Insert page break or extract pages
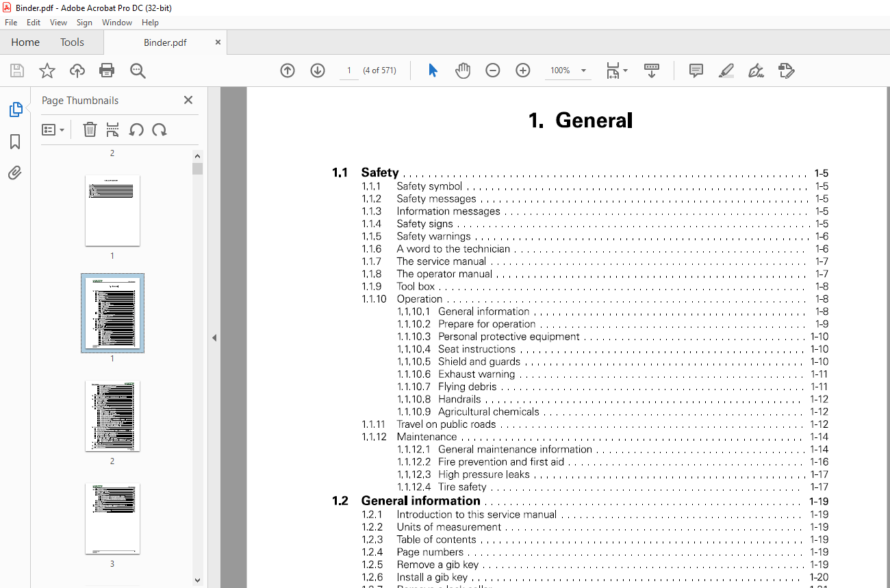The width and height of the screenshot is (890, 588). (x=113, y=129)
